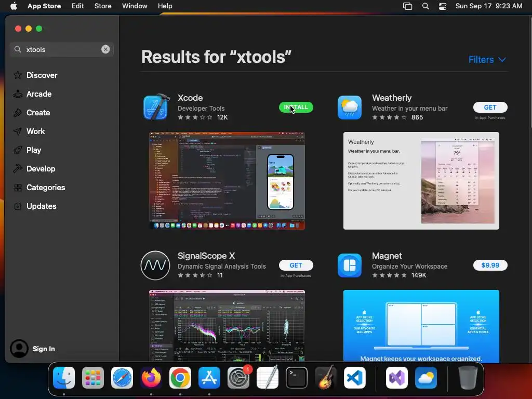
Task: Launch Safari from the Dock
Action: coord(122,378)
